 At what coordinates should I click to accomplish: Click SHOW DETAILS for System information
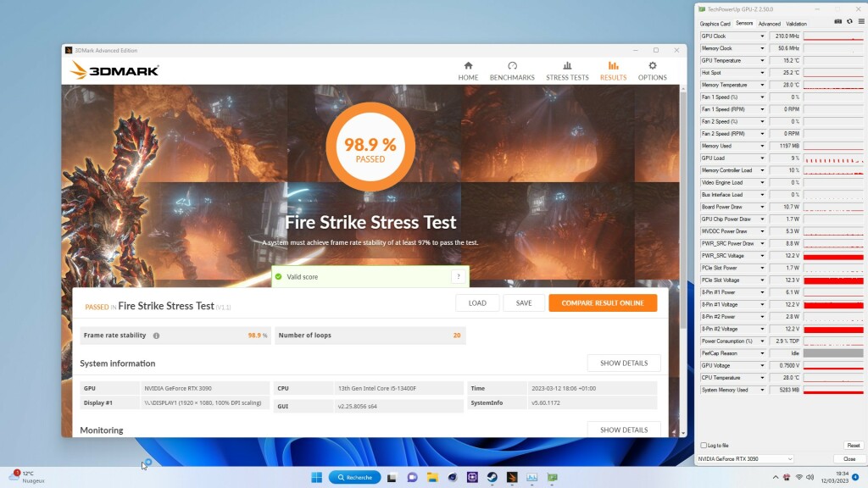click(x=623, y=363)
